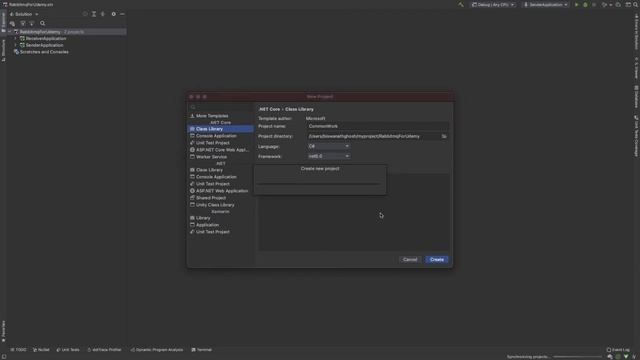Start debugging with the green bug icon
Screen dimensions: 640x360
pyautogui.click(x=585, y=4)
